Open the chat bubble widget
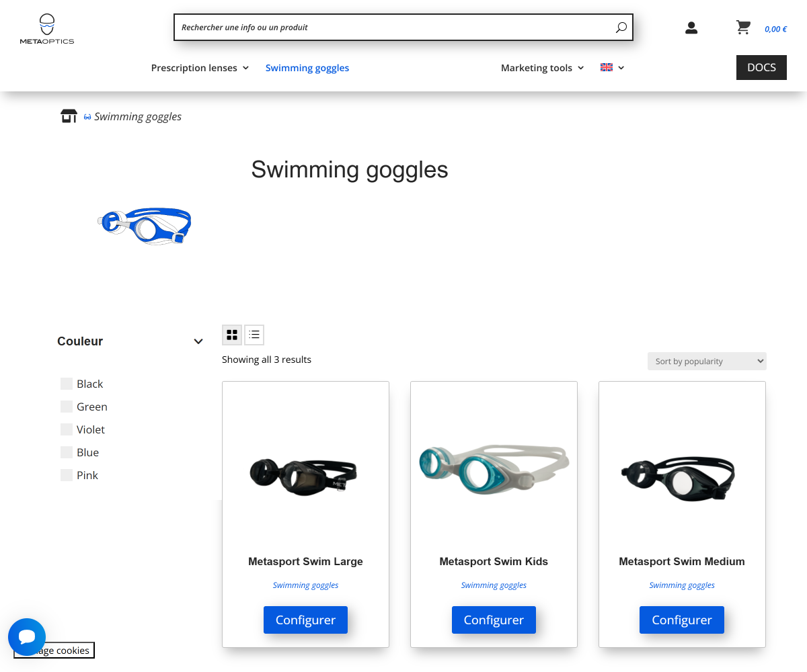 coord(27,637)
